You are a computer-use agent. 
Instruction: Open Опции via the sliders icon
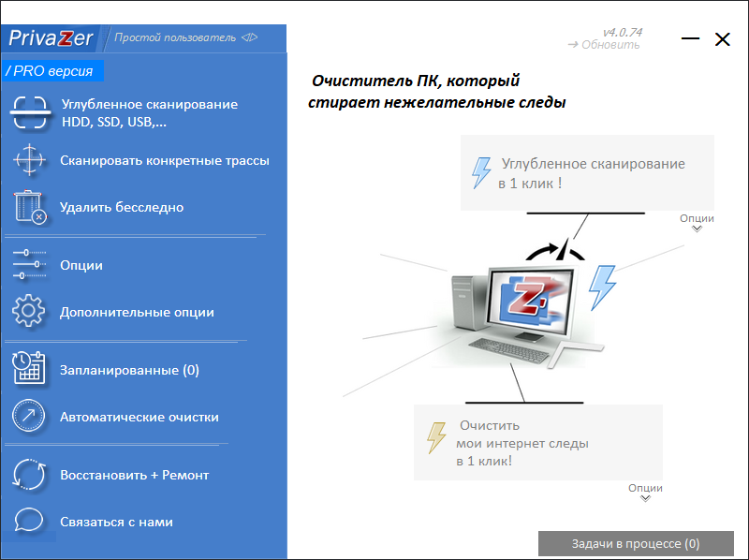(29, 265)
